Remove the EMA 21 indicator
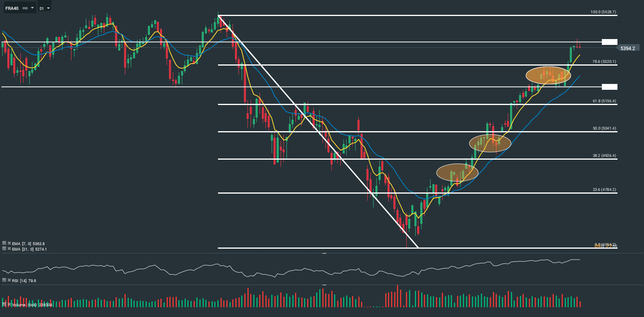Image resolution: width=644 pixels, height=317 pixels. point(9,249)
